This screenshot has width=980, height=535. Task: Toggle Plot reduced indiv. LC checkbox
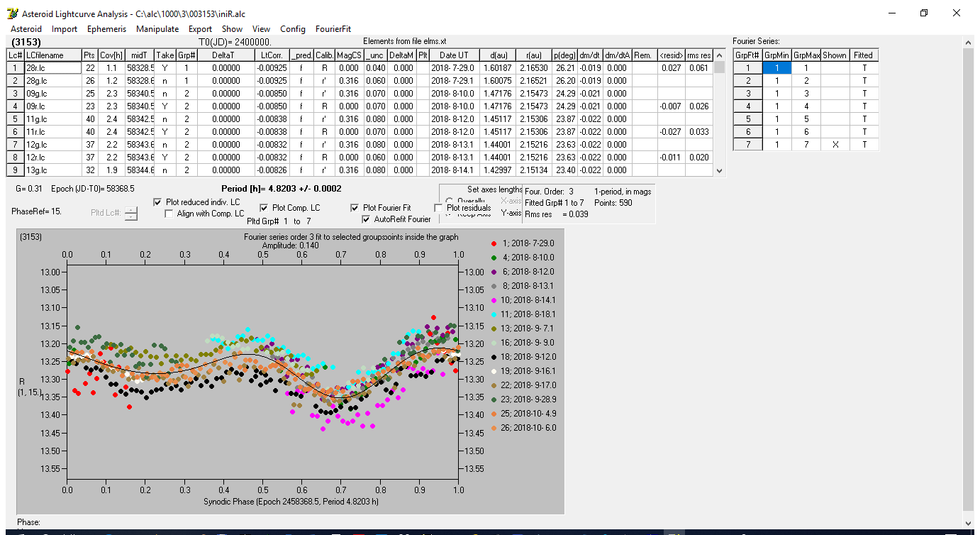point(158,202)
